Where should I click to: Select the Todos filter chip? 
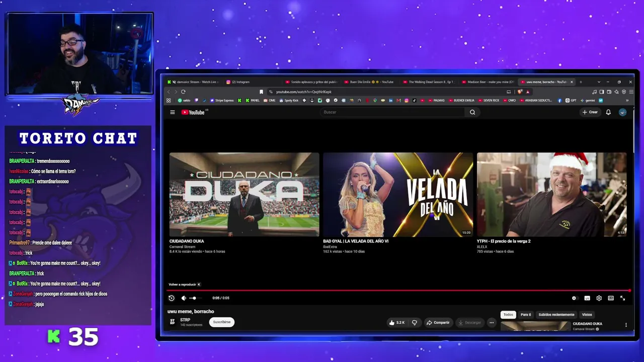click(x=508, y=315)
